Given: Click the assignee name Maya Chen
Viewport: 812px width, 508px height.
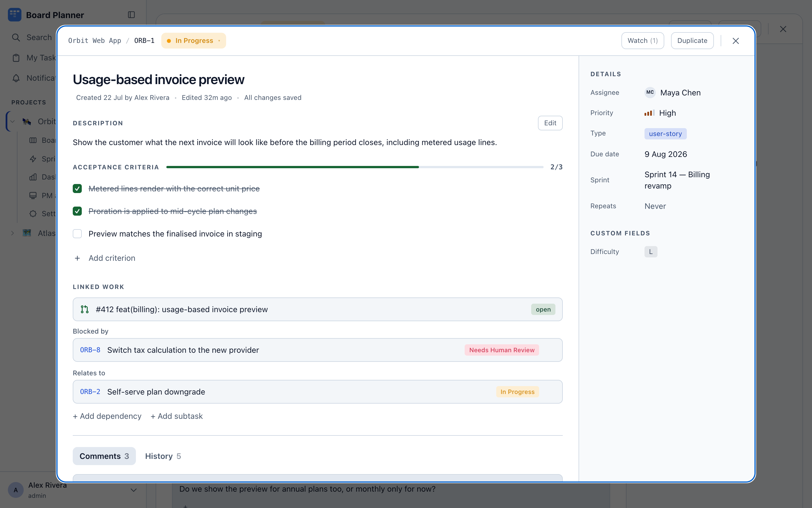Looking at the screenshot, I should pyautogui.click(x=680, y=92).
